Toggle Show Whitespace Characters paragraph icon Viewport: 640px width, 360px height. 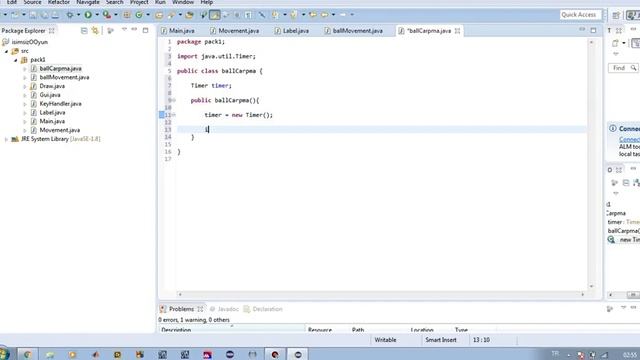(x=248, y=15)
